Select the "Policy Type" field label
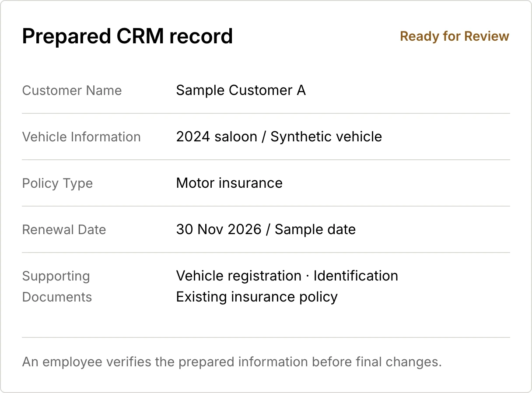532x393 pixels. [x=57, y=183]
